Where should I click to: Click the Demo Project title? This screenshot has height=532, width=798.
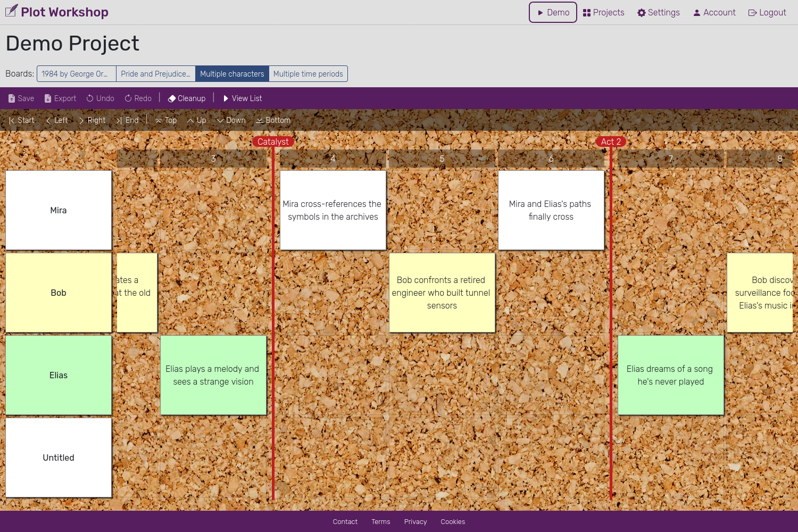pos(72,44)
